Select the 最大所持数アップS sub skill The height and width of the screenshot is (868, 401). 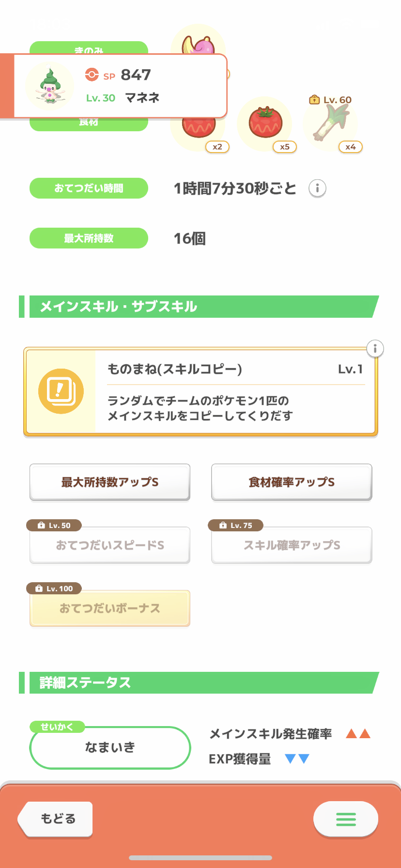coord(110,482)
